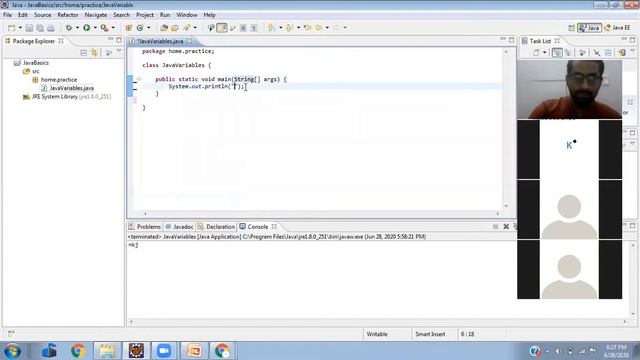Toggle the Smart Insert status field
Image resolution: width=640 pixels, height=360 pixels.
[430, 334]
